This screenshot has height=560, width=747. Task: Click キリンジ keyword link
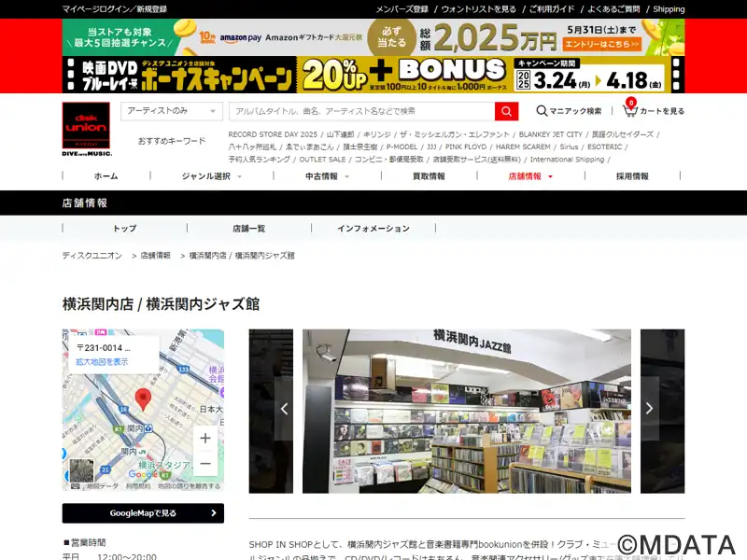[377, 134]
